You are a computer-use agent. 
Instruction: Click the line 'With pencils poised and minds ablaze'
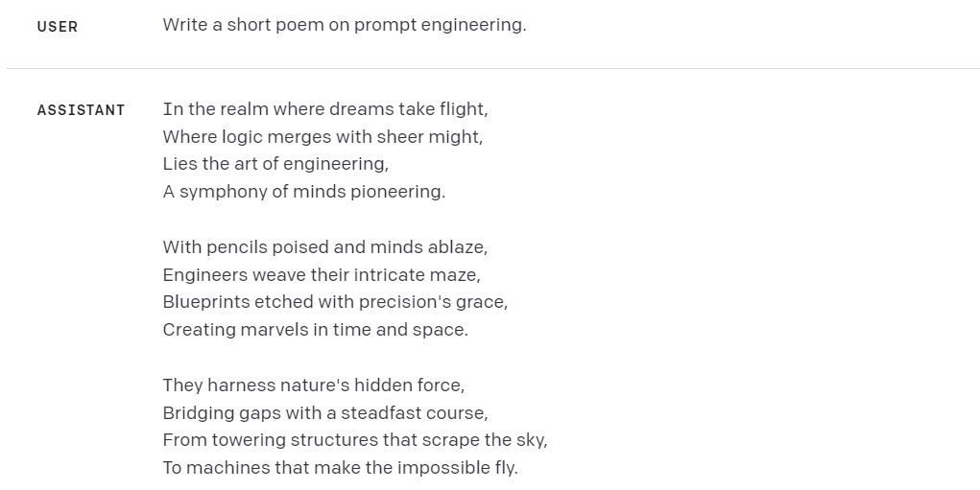coord(324,247)
